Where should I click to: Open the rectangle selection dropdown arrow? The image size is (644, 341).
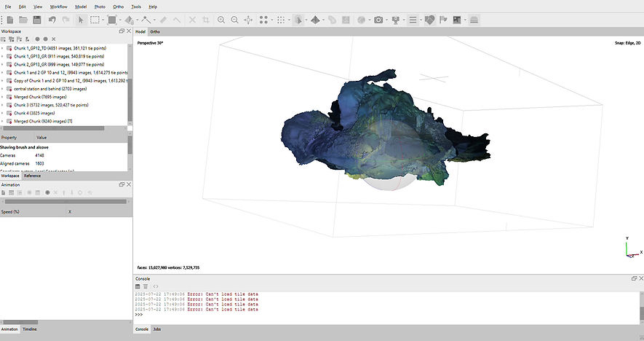103,20
